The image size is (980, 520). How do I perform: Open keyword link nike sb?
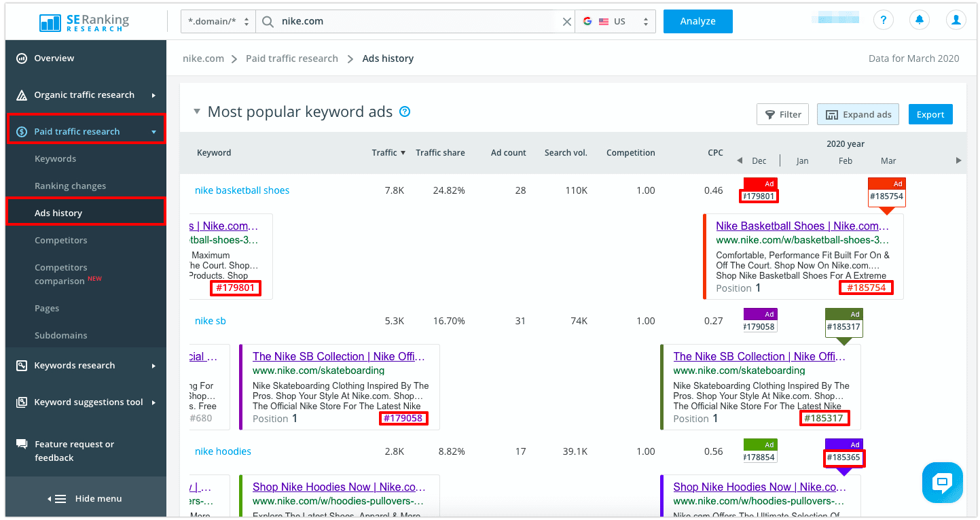pyautogui.click(x=211, y=321)
